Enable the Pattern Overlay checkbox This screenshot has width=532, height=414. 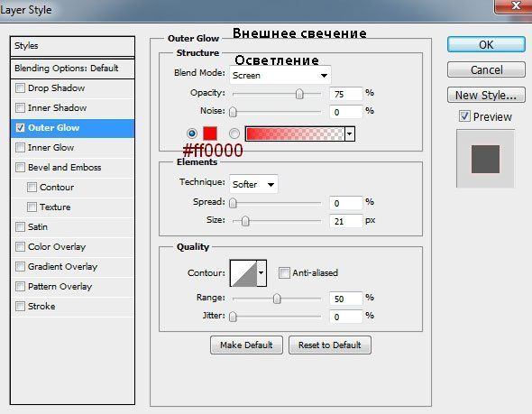(20, 287)
